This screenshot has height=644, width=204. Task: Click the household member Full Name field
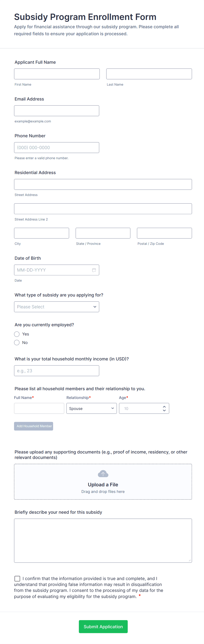39,408
